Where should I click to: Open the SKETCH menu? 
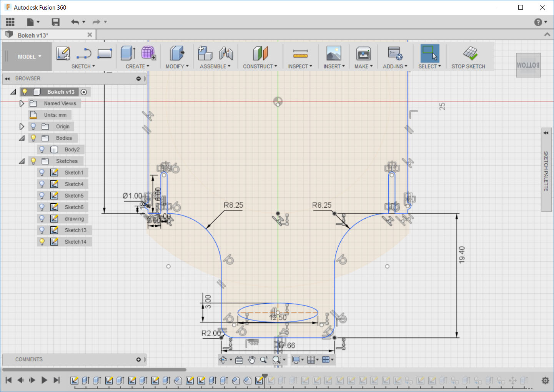click(83, 66)
